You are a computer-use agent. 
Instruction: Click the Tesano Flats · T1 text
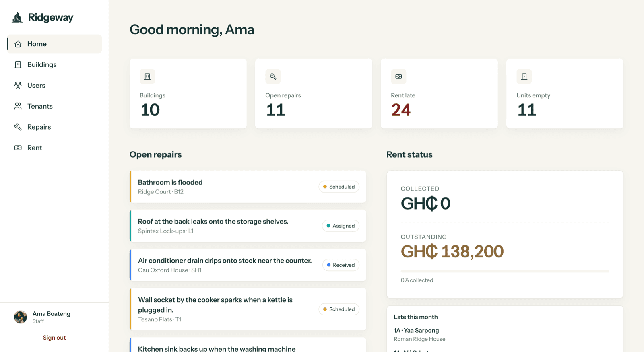point(159,319)
